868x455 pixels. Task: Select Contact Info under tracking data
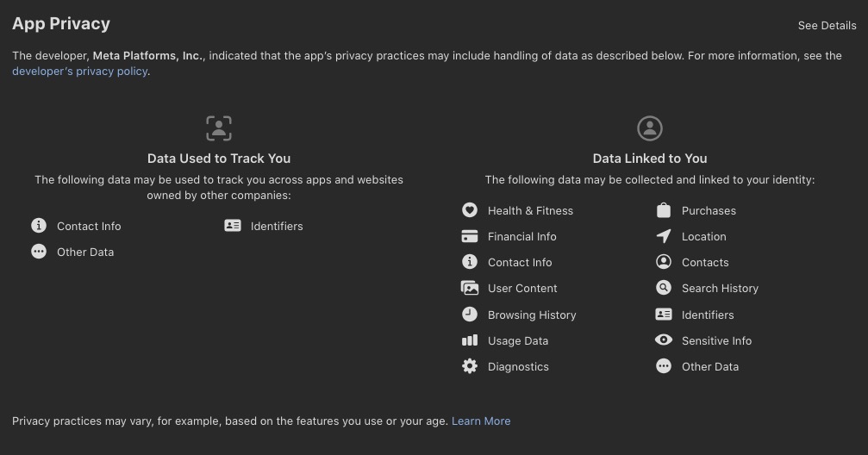pos(89,226)
